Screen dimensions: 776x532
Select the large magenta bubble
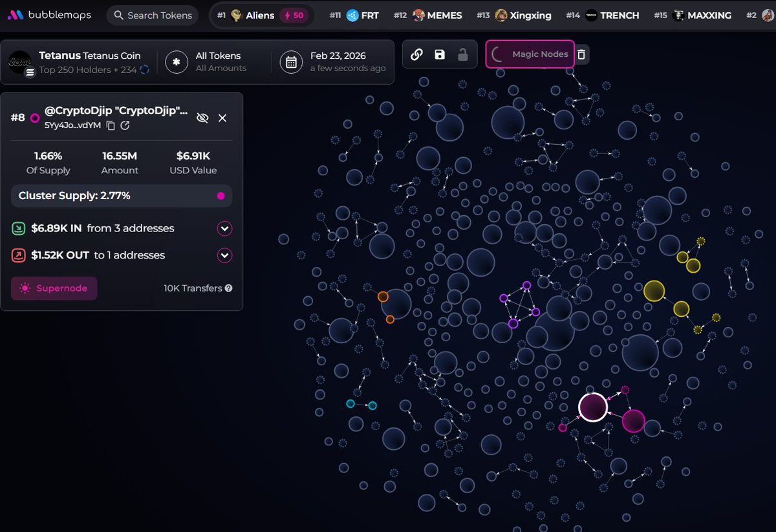(x=634, y=421)
